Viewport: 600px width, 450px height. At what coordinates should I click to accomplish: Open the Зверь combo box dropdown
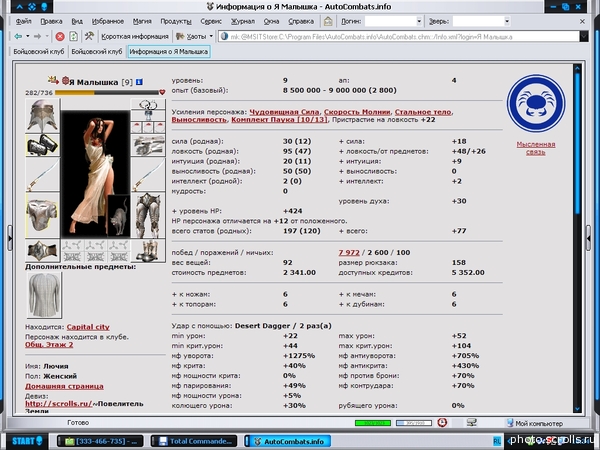click(x=507, y=21)
